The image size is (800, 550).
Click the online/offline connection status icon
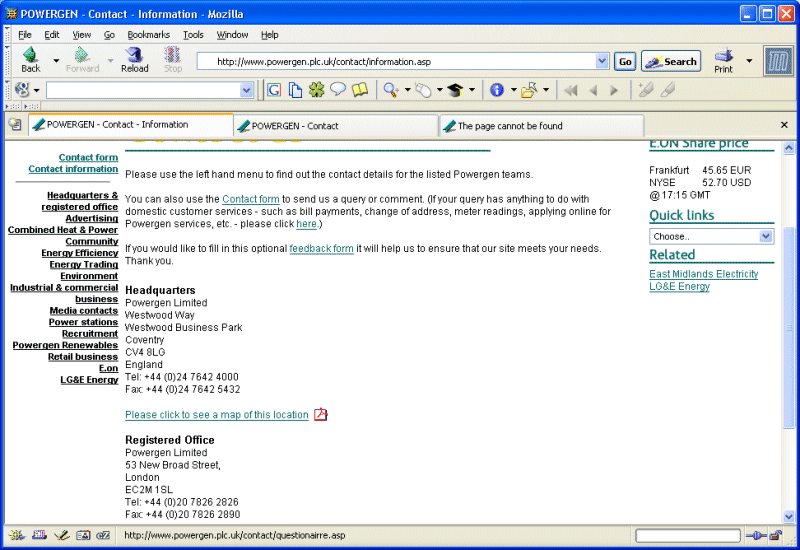756,535
